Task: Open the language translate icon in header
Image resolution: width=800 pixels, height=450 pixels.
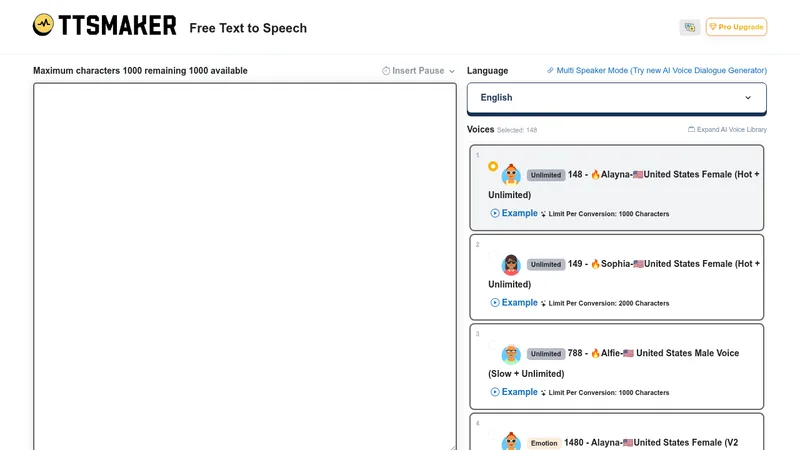Action: (690, 27)
